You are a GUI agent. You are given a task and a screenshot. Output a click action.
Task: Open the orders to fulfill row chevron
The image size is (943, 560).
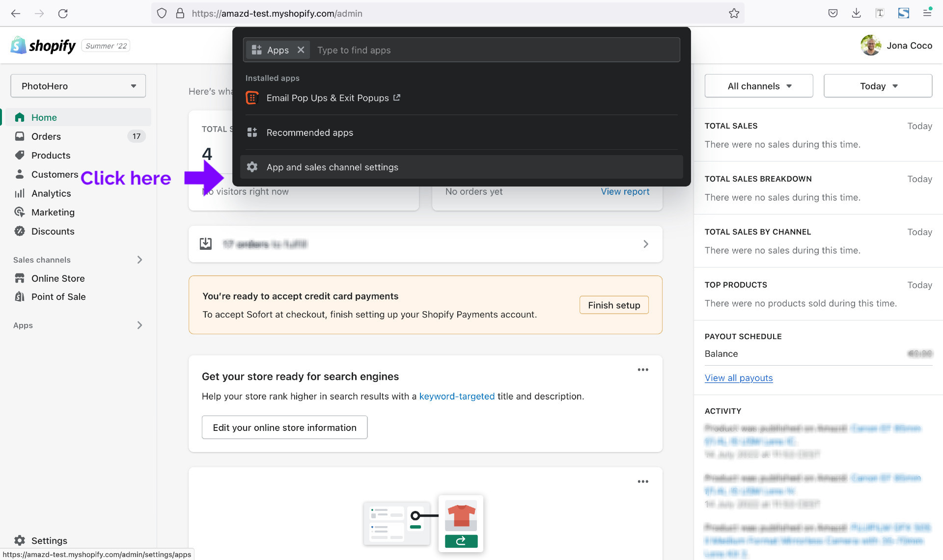point(646,244)
